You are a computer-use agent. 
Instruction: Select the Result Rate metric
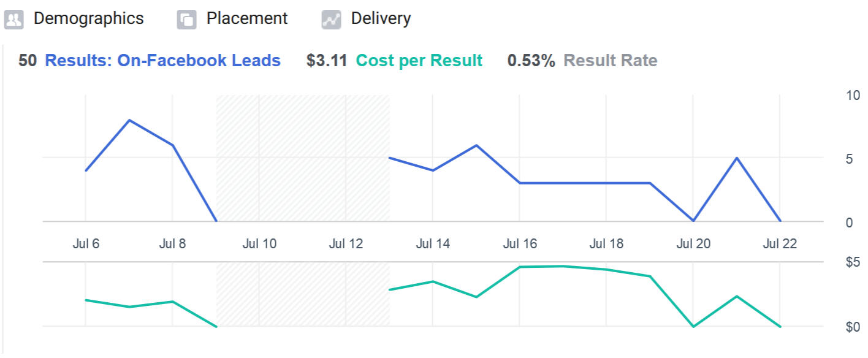[x=610, y=61]
